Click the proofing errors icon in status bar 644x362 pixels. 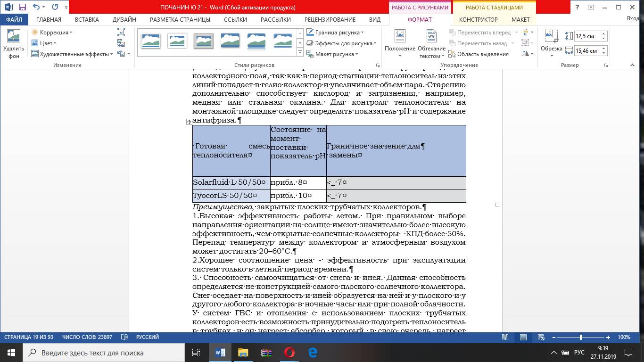pyautogui.click(x=124, y=337)
